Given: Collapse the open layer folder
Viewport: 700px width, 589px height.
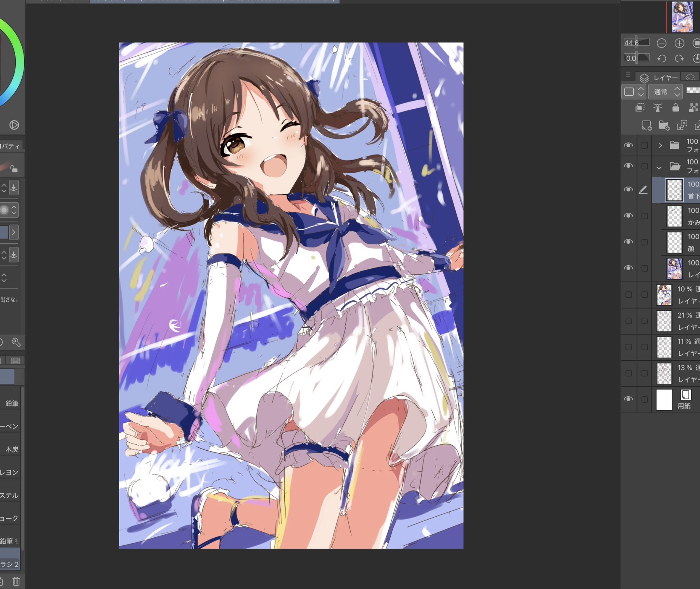Looking at the screenshot, I should [x=659, y=167].
